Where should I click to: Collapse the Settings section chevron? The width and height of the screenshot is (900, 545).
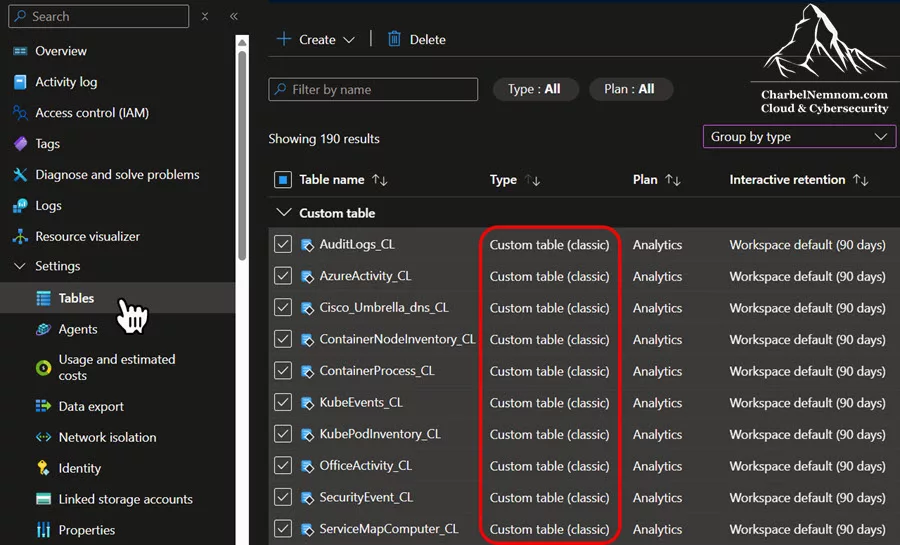(20, 266)
